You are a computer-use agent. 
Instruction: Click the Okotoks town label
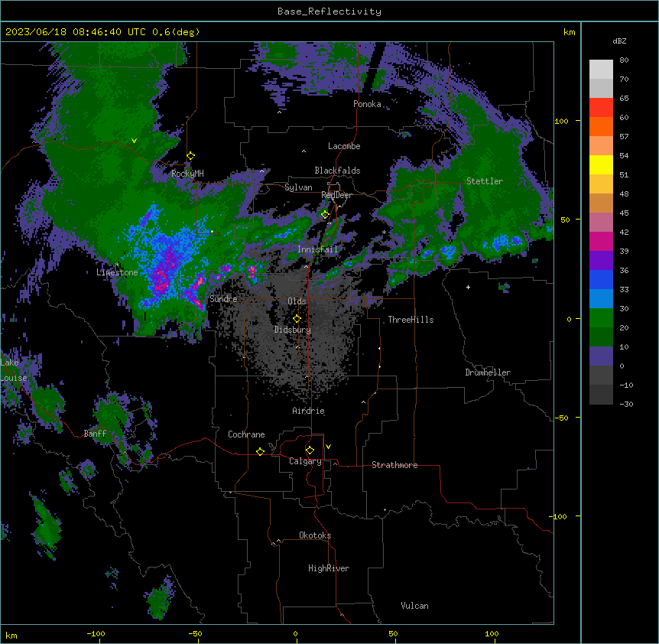pos(315,535)
